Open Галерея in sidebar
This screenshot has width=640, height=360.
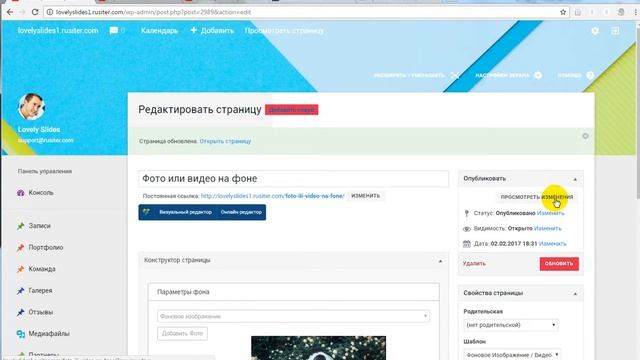[x=40, y=291]
